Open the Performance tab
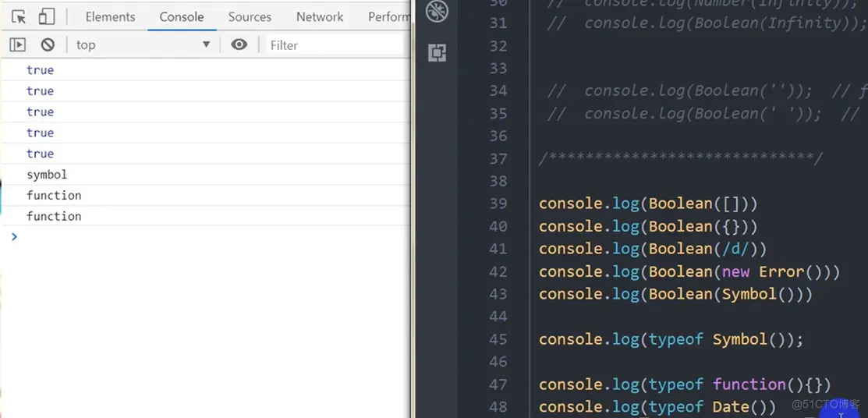This screenshot has width=868, height=418. click(388, 16)
